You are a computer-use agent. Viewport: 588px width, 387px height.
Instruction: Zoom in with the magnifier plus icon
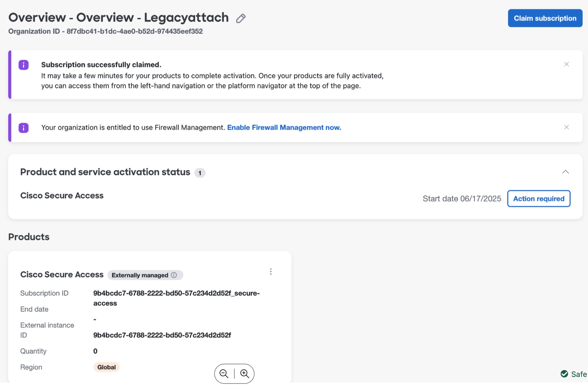click(x=245, y=374)
